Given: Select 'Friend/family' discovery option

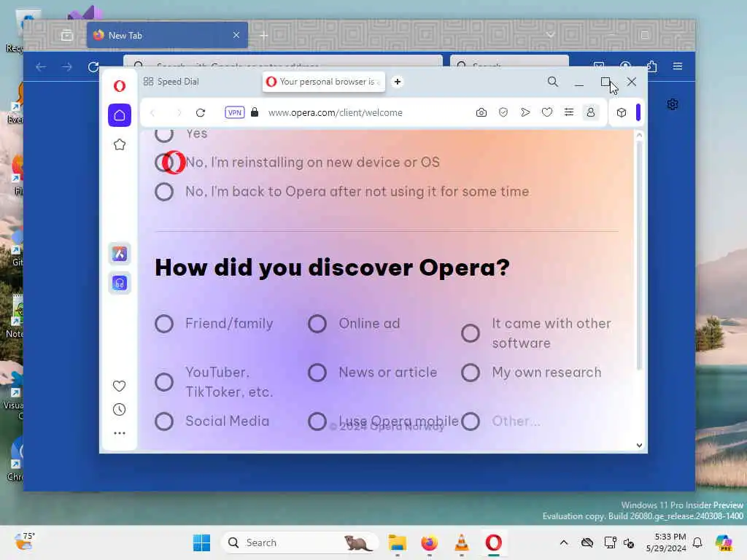Looking at the screenshot, I should pos(164,324).
